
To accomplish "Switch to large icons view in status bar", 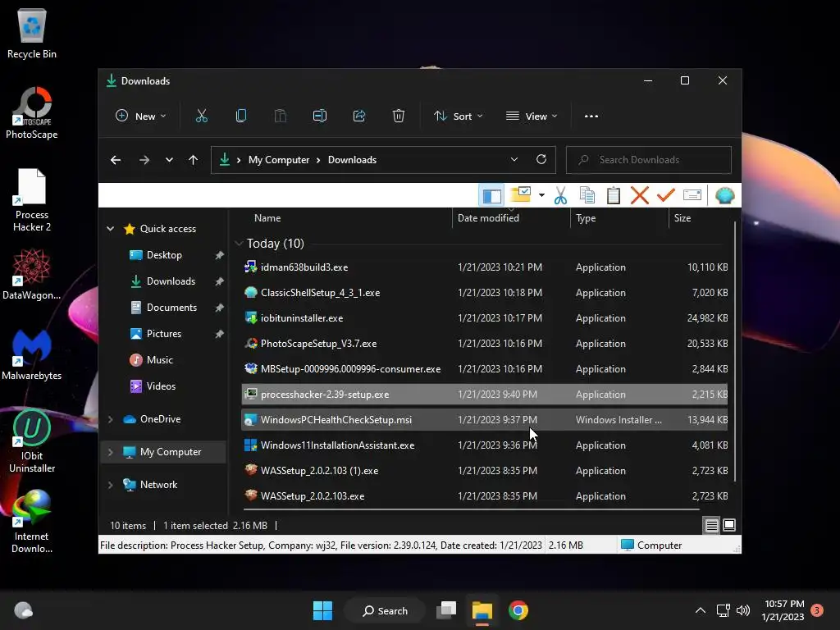I will [729, 525].
